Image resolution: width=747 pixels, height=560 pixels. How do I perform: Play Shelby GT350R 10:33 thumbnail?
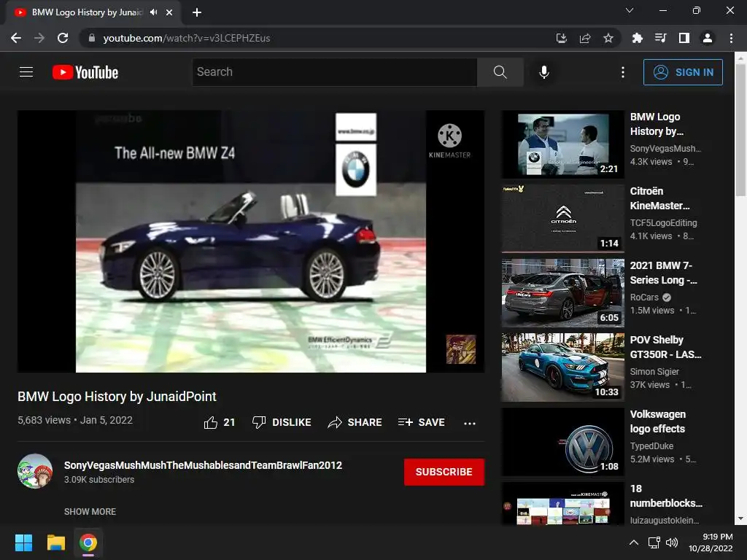point(562,367)
